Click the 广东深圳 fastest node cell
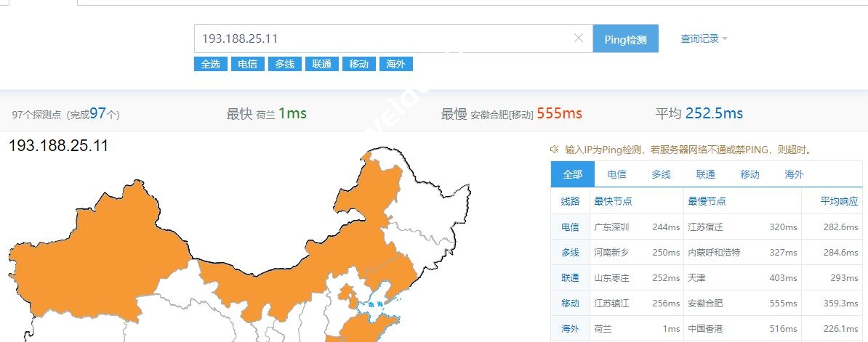This screenshot has height=342, width=868. [x=611, y=227]
